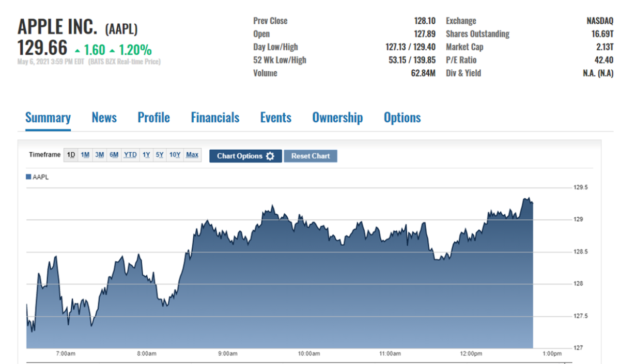Choose the 3M timeframe
620x364 pixels.
click(100, 155)
